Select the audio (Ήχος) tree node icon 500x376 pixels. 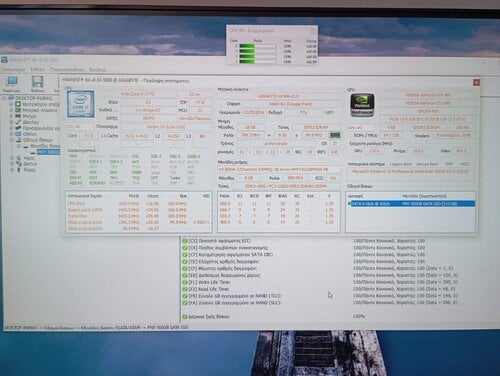[19, 158]
